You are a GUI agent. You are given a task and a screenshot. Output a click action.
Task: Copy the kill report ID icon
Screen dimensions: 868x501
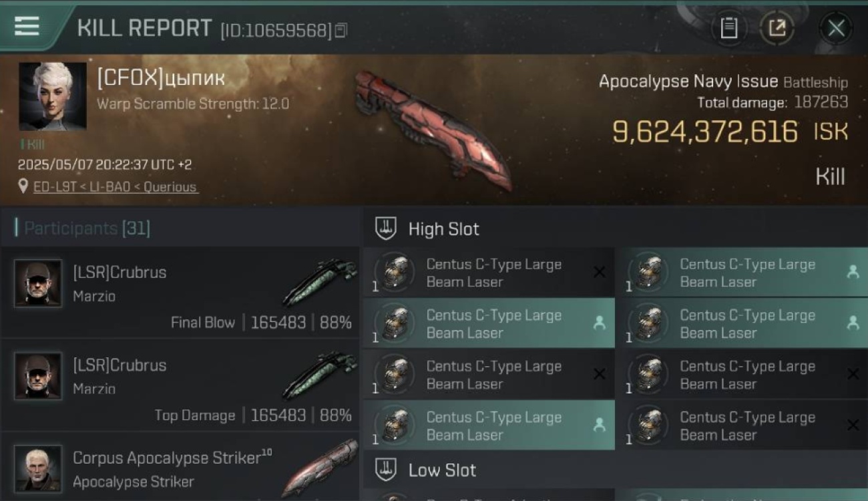341,30
